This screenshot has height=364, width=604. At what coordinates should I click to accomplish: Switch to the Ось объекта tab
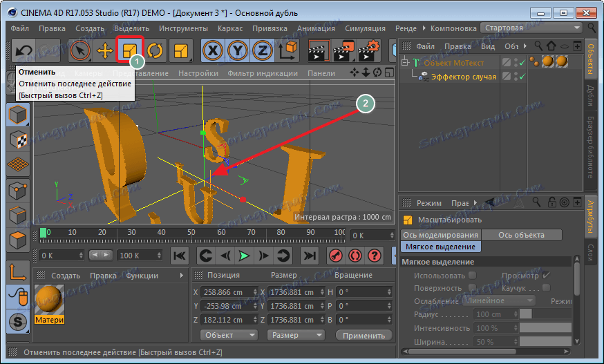point(521,235)
